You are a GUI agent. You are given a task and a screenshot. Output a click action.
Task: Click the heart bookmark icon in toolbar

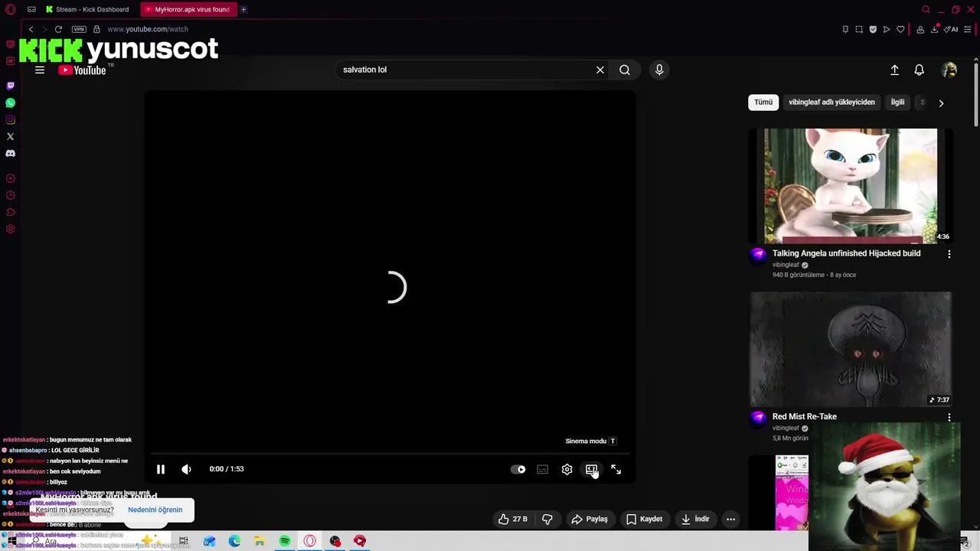(x=900, y=29)
